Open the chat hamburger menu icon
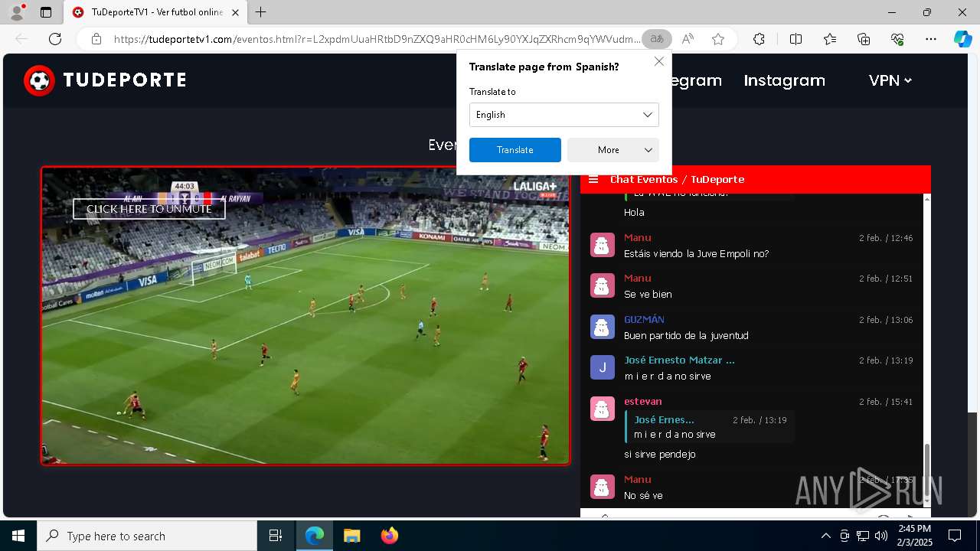Screen dimensions: 980x551 593,179
